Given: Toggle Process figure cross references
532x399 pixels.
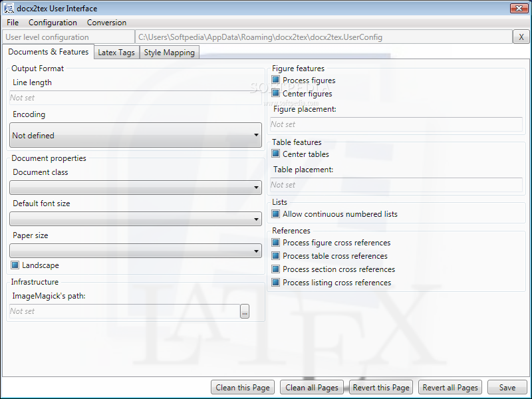Looking at the screenshot, I should [x=275, y=242].
